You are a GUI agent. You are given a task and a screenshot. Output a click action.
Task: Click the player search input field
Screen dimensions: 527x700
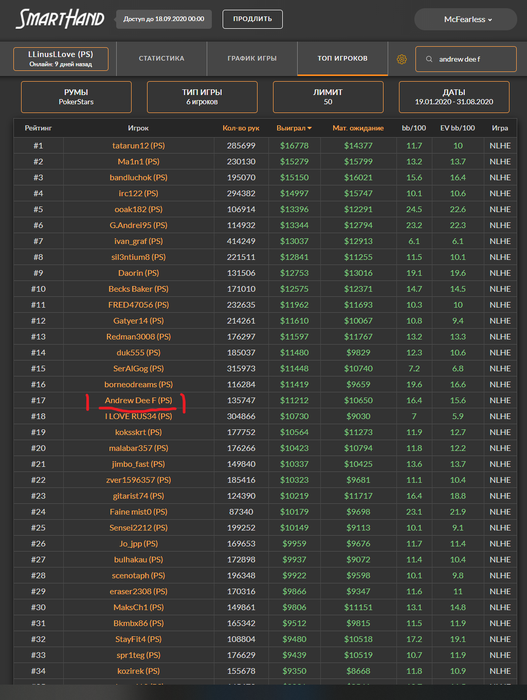[x=466, y=59]
